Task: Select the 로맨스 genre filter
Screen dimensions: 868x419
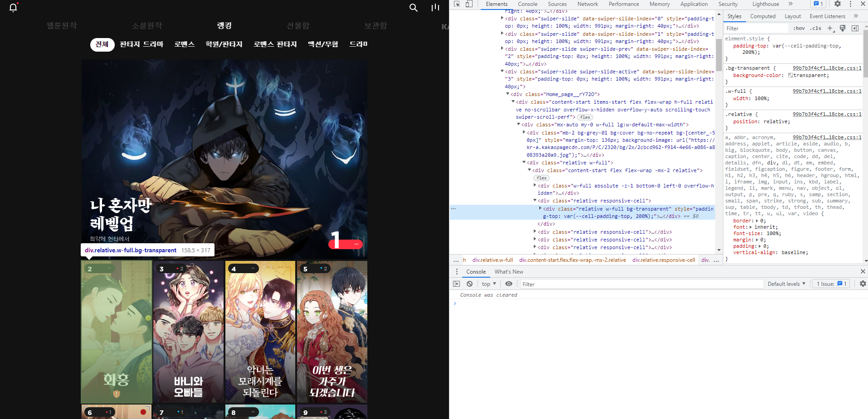Action: point(184,44)
